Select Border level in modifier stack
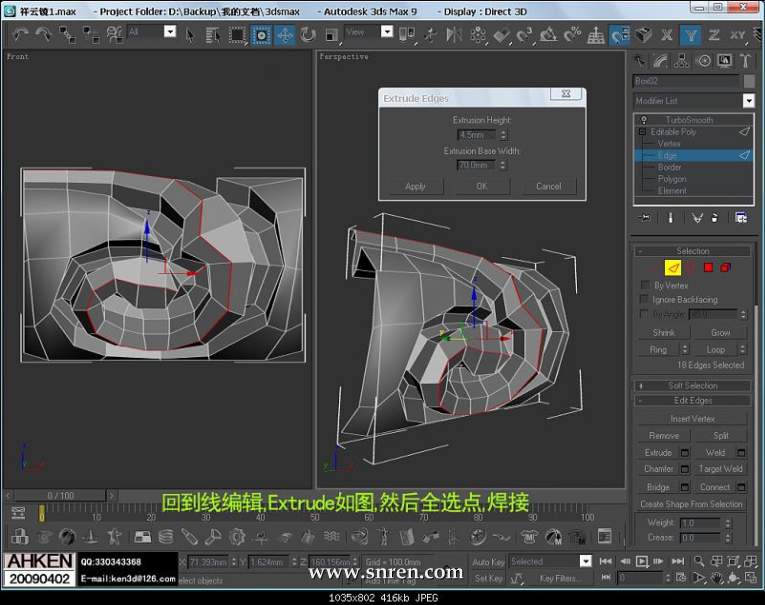Screen dimensions: 765x605 (669, 167)
